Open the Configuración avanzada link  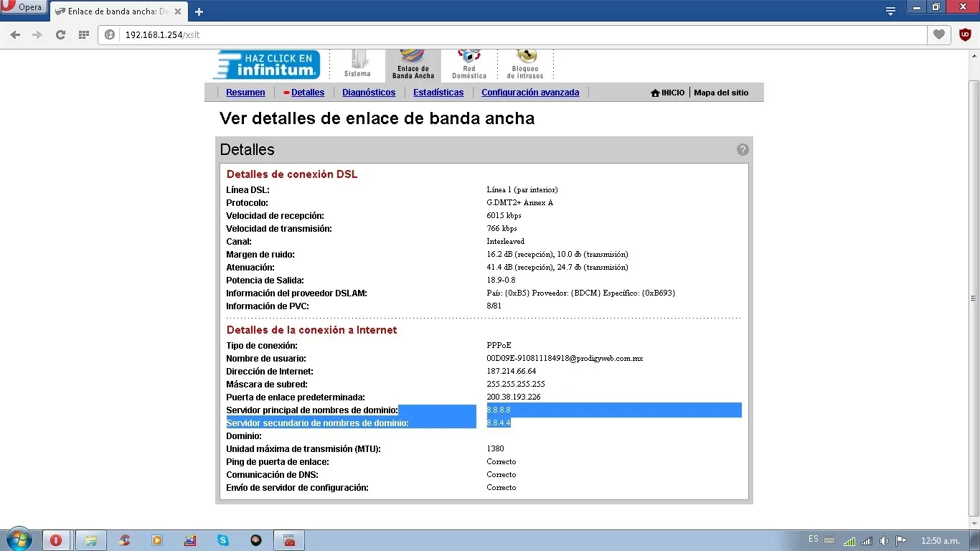[x=530, y=93]
